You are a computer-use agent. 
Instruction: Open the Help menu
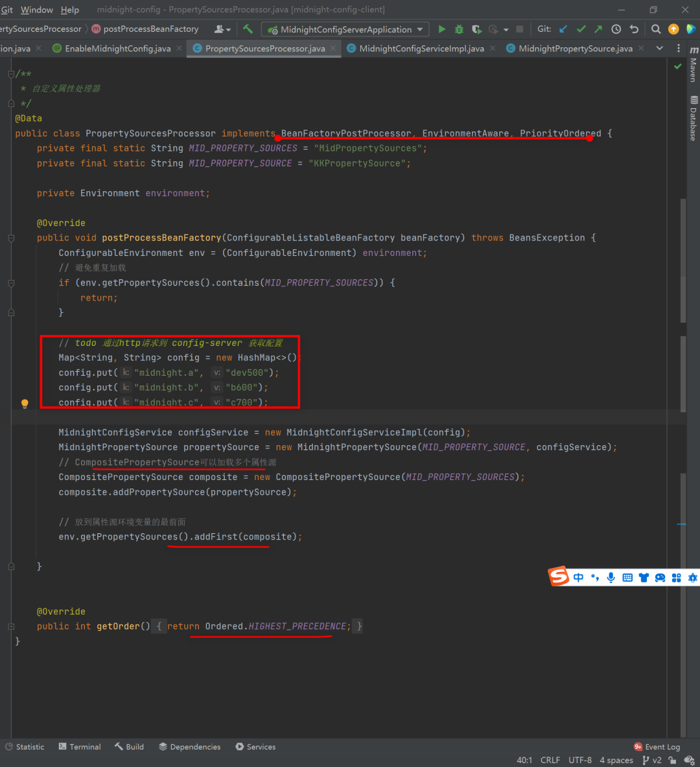pyautogui.click(x=69, y=10)
